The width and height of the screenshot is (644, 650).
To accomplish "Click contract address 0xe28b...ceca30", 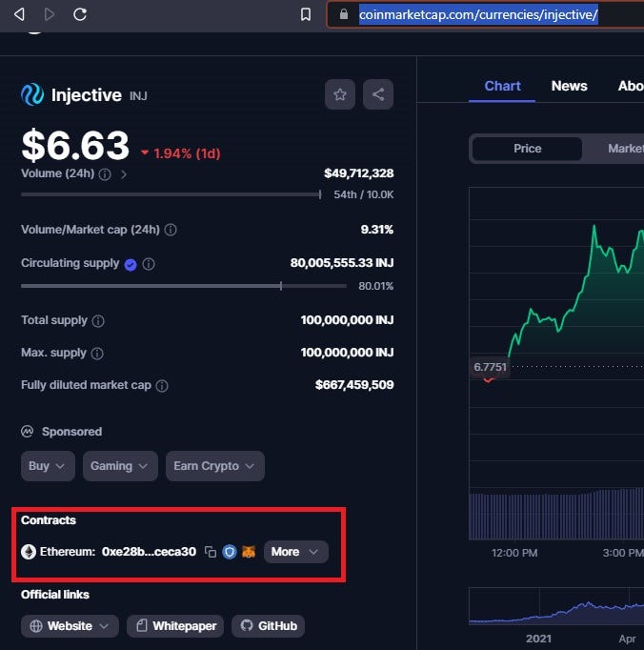I will (149, 552).
